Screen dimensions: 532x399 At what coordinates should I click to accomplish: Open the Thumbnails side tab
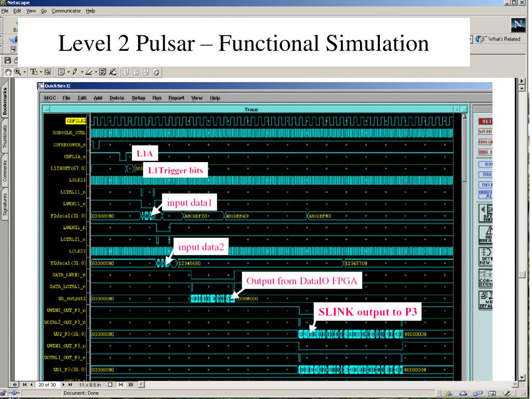click(x=4, y=136)
